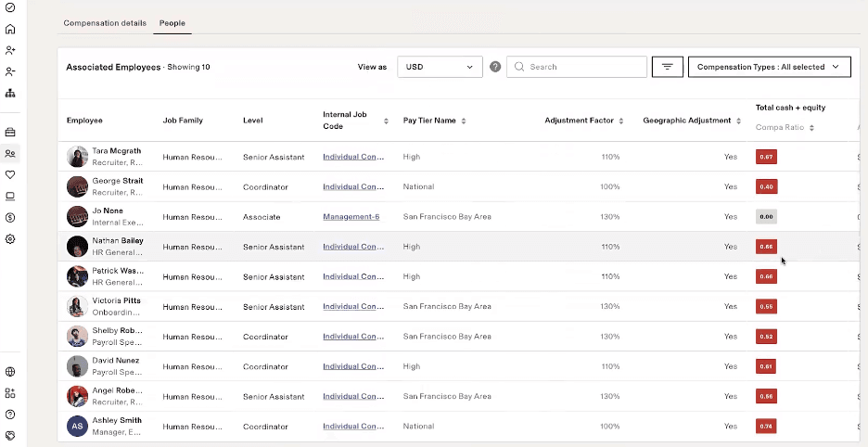Open the org chart sidebar icon

tap(10, 93)
